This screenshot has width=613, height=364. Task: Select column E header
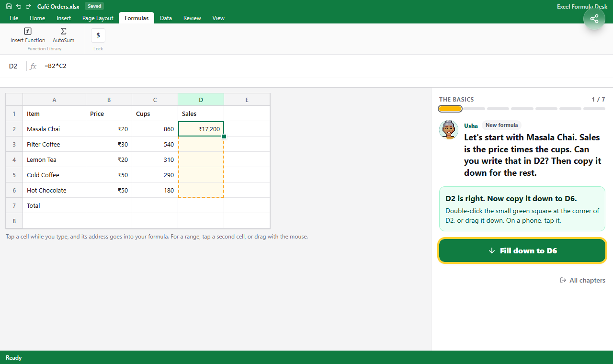pos(247,100)
